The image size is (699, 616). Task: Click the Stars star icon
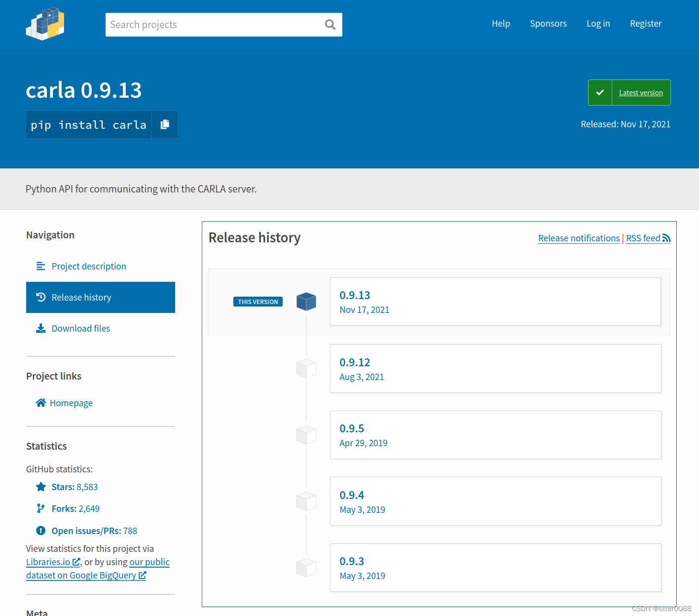(41, 487)
